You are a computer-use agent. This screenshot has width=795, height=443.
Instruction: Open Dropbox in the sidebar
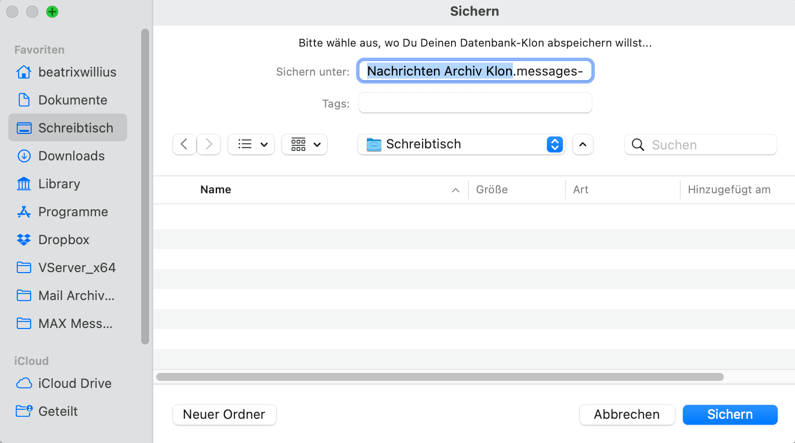pyautogui.click(x=67, y=239)
